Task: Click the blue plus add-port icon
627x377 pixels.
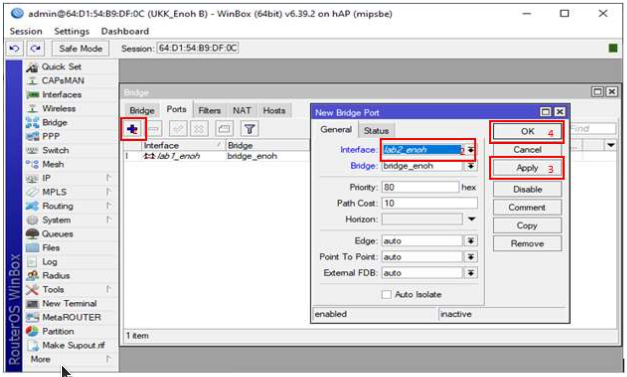Action: pos(132,129)
